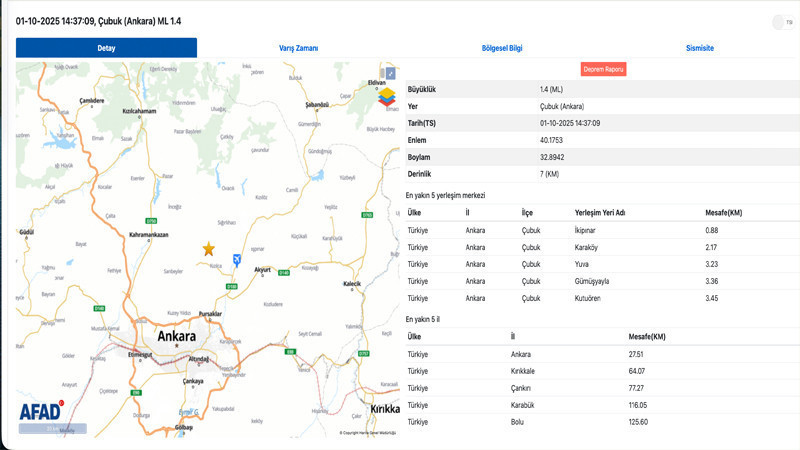Select the Kırıkkale row in nearest provinces

pos(600,371)
